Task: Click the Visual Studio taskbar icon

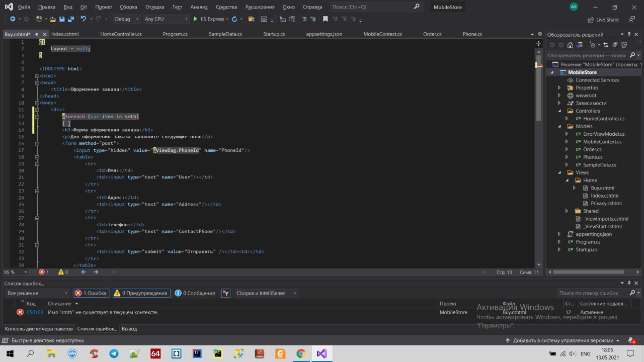Action: click(321, 353)
